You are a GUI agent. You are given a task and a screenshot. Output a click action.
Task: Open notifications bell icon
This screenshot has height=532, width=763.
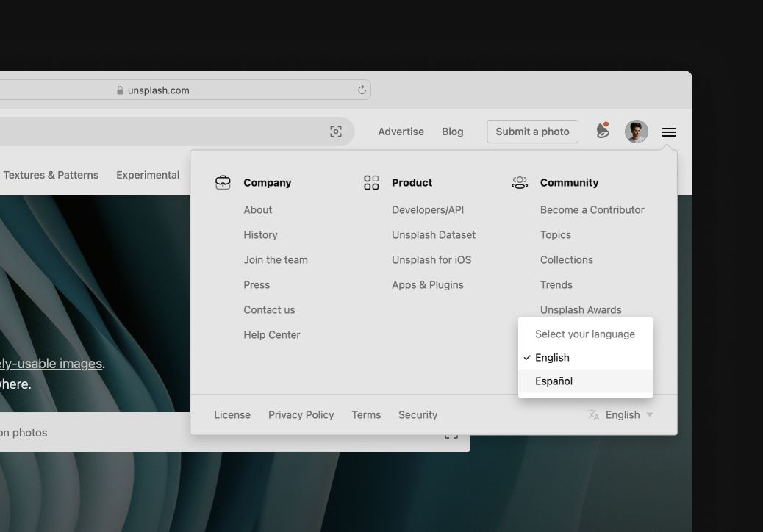click(603, 131)
